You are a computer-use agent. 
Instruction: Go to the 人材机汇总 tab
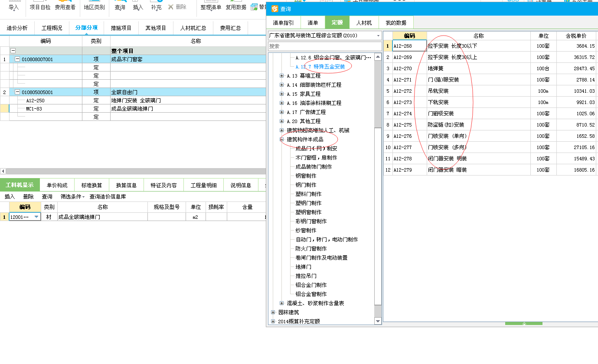click(x=193, y=28)
